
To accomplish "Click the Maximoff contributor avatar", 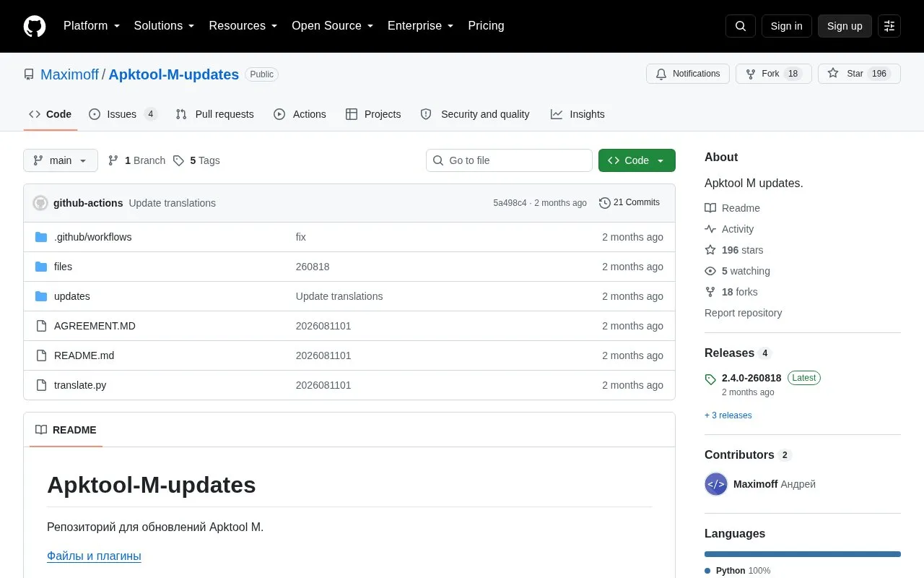I will pyautogui.click(x=716, y=484).
